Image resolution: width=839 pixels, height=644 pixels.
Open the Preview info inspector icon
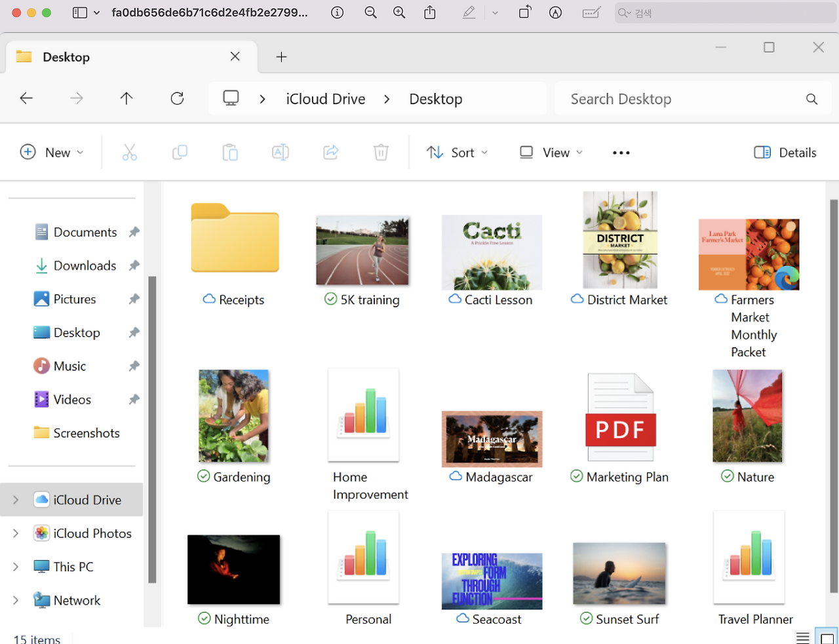tap(338, 12)
